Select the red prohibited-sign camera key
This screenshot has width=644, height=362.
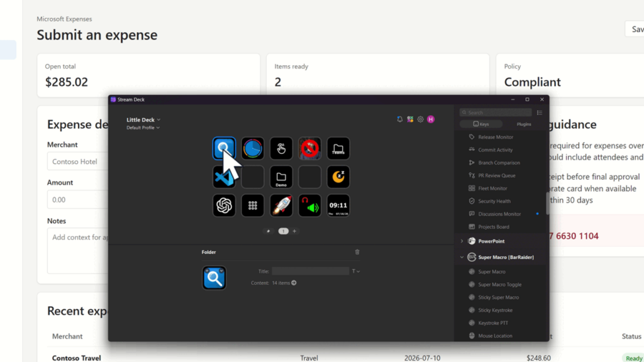[309, 148]
